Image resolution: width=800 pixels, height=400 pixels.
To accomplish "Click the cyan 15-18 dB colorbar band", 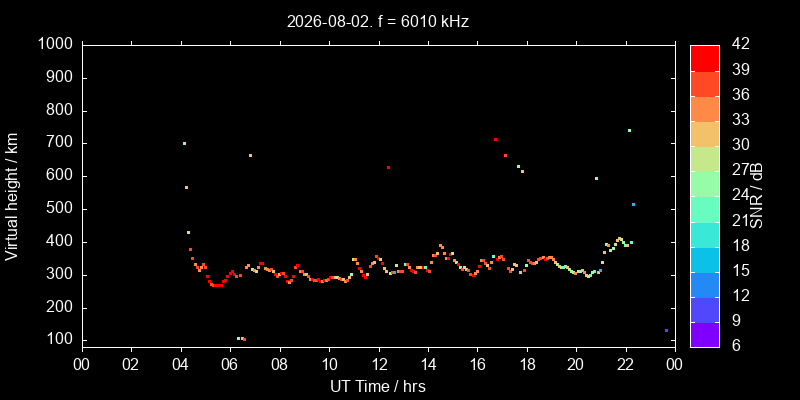I will coord(705,259).
